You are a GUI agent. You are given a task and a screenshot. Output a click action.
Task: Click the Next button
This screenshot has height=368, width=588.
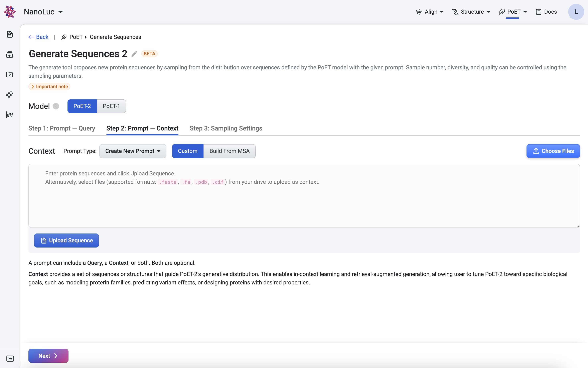48,356
